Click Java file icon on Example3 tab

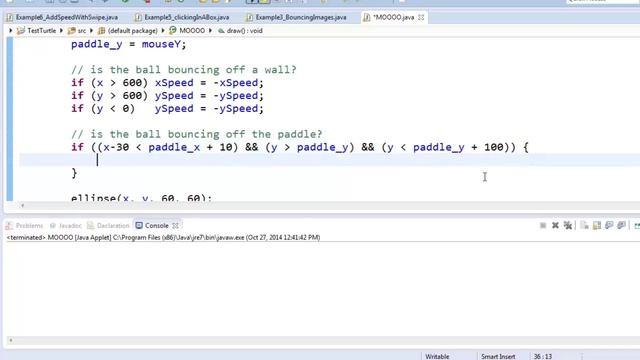[x=249, y=17]
